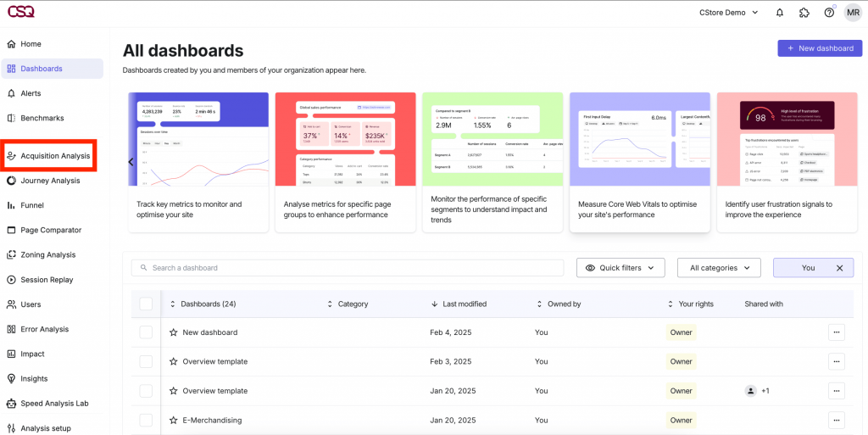This screenshot has width=868, height=435.
Task: Remove the You filter with X
Action: (839, 268)
